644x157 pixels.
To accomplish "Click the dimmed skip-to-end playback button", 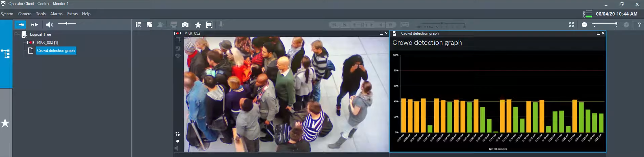I will pos(390,25).
